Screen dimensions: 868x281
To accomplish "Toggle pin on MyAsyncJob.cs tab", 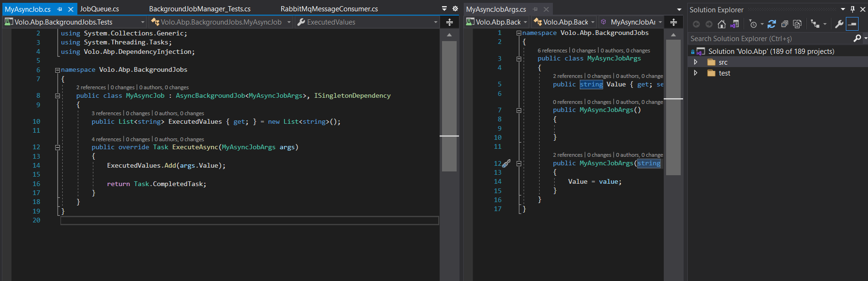I will [x=60, y=9].
